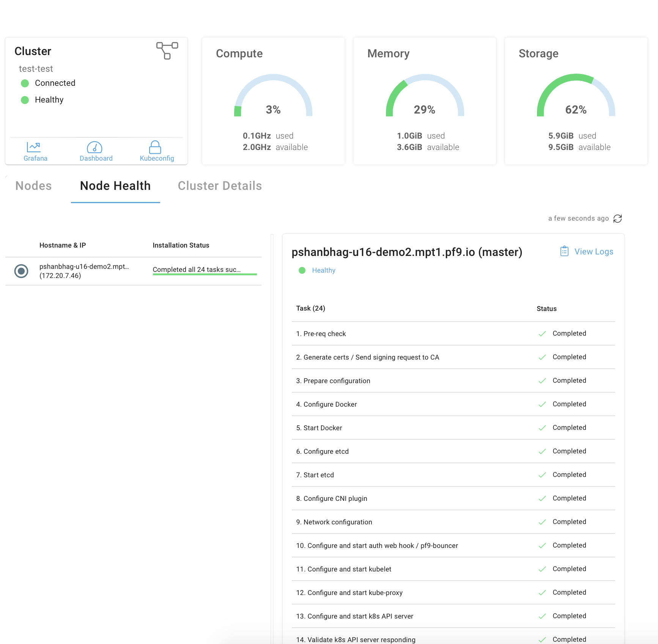Click the Kubeconfig link text

[157, 158]
